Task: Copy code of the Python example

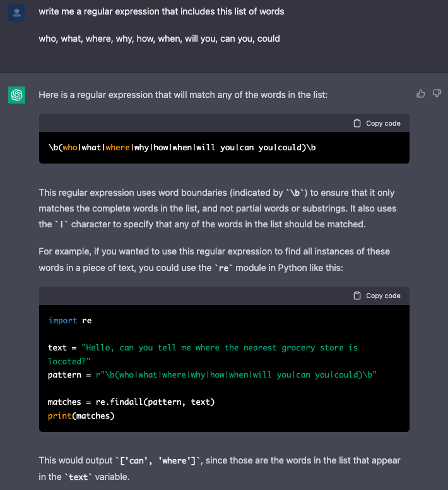Action: (x=377, y=296)
